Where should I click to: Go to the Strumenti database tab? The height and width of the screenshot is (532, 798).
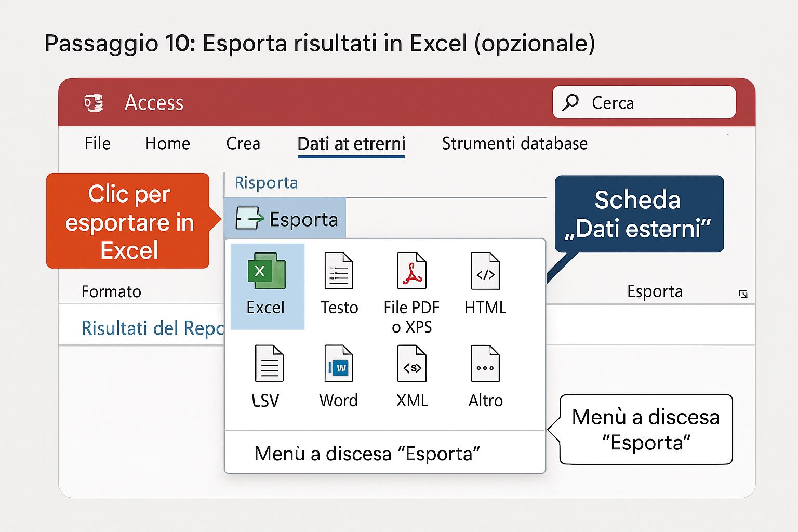point(514,143)
